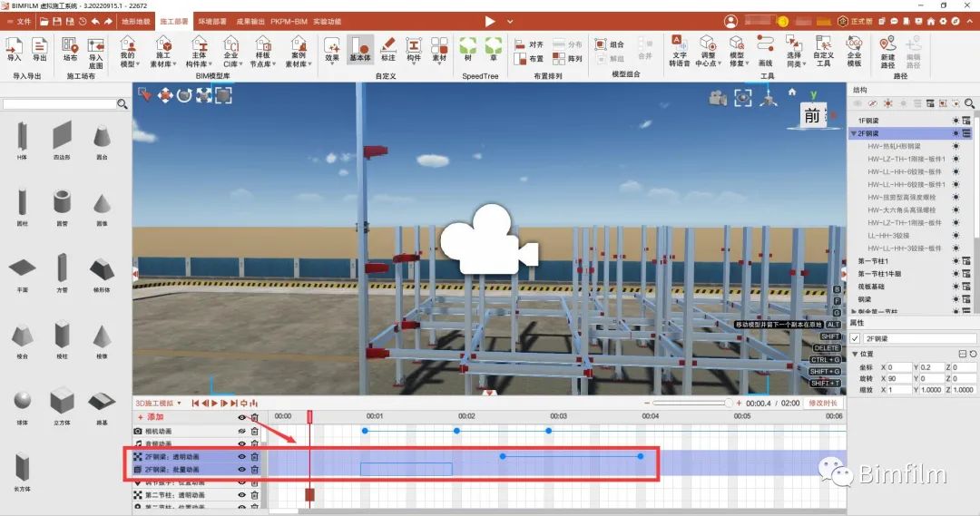
Task: Click the 标注 annotation tool
Action: click(388, 49)
